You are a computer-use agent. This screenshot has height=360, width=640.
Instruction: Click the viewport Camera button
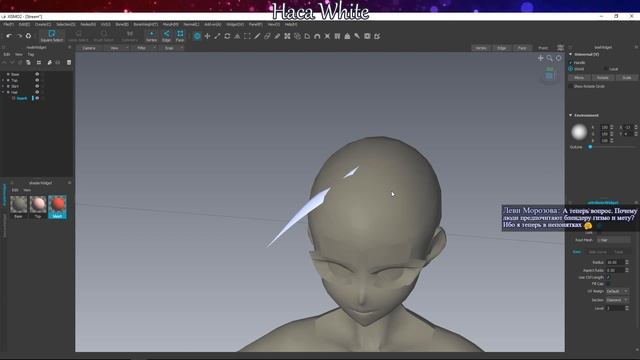89,48
